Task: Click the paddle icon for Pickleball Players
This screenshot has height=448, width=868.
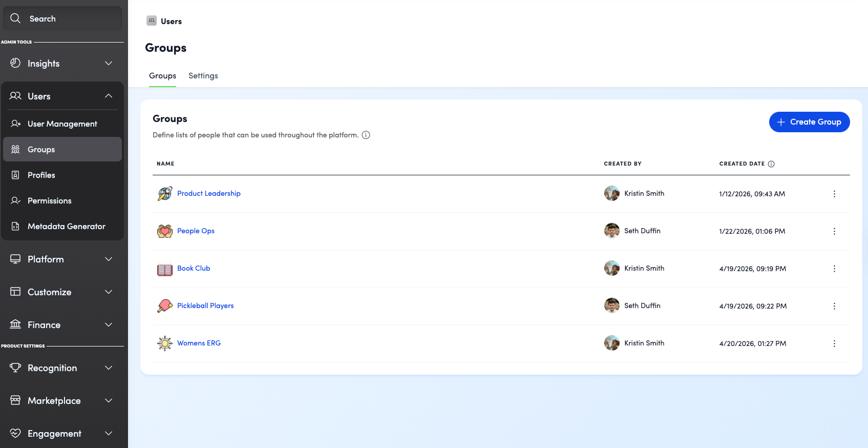Action: 165,306
